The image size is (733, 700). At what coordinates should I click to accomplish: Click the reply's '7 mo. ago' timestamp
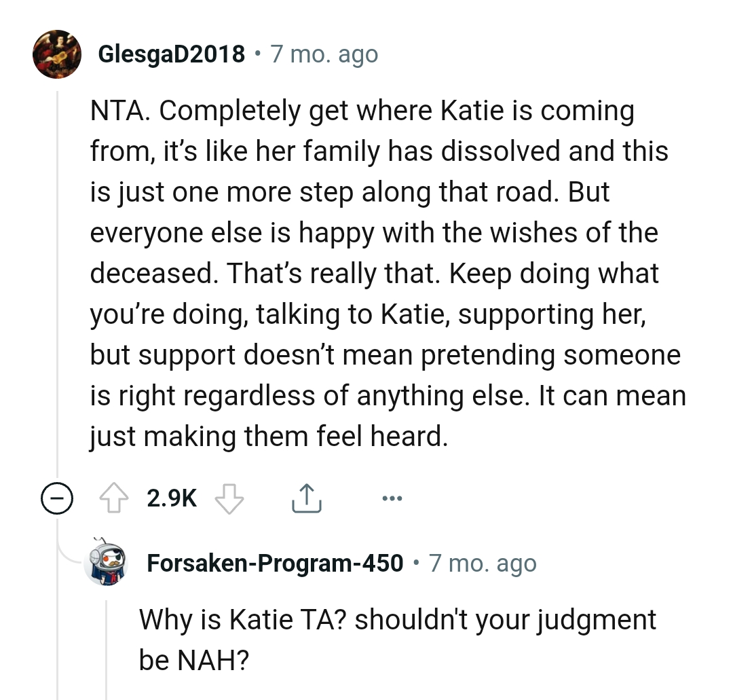point(483,564)
